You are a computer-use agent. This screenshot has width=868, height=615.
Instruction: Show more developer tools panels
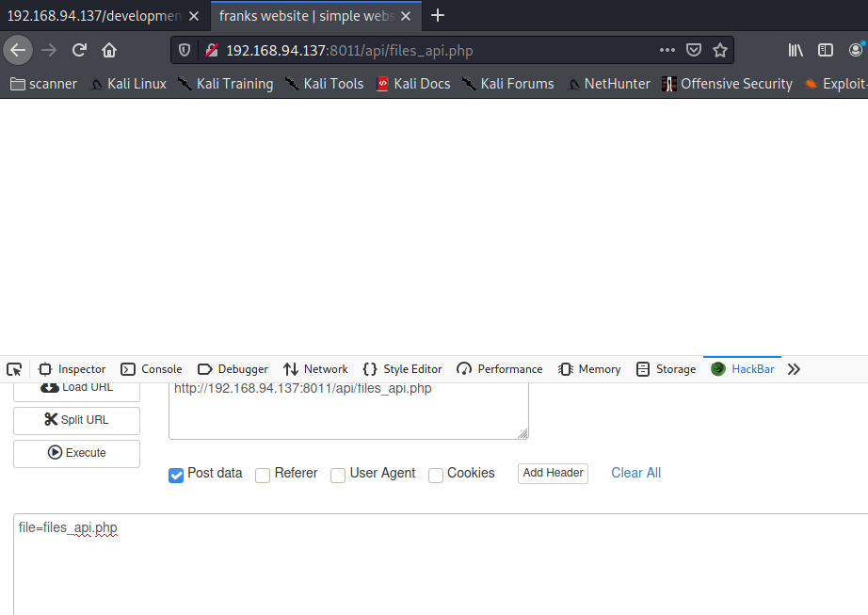794,369
